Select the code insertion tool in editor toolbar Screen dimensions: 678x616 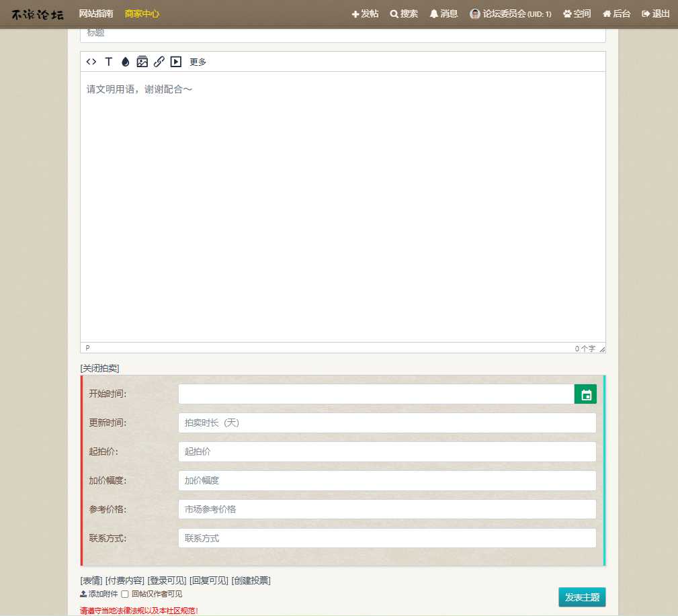91,61
